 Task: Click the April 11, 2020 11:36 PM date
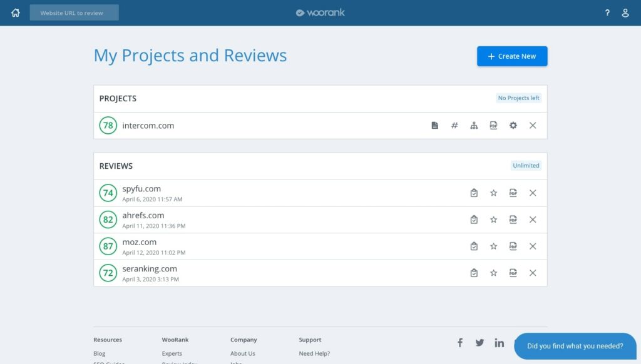click(154, 226)
